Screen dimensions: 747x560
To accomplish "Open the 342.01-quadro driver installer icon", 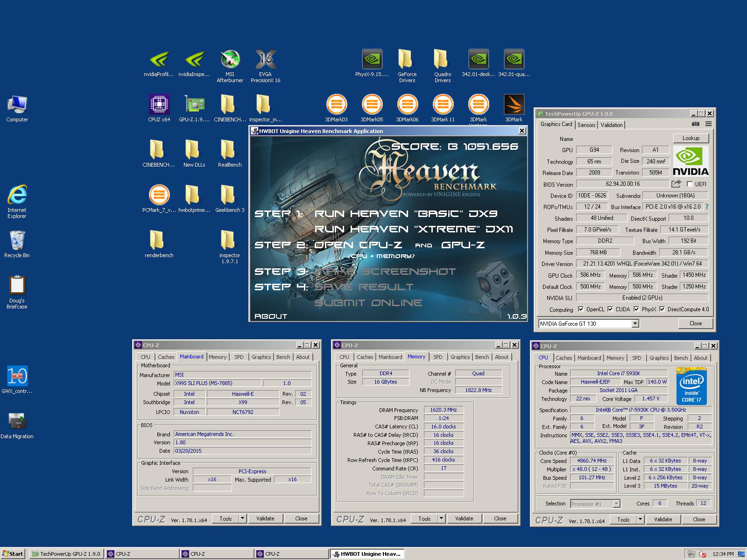I will click(x=514, y=63).
